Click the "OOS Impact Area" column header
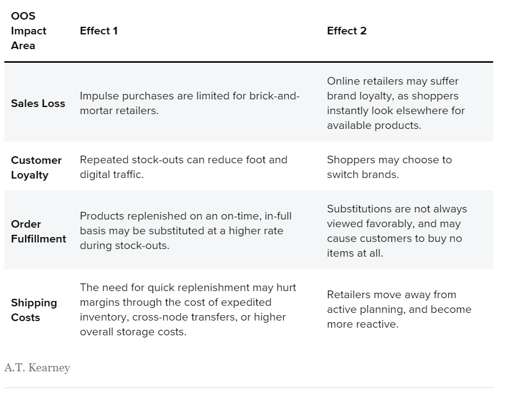 coord(29,31)
